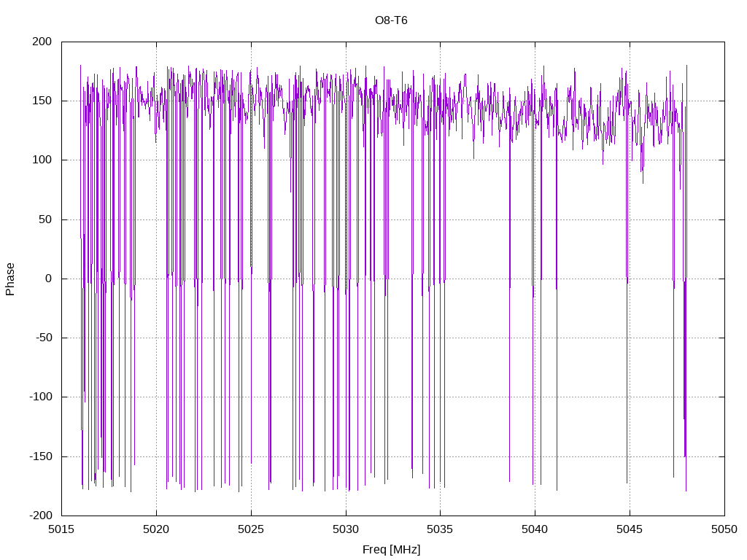Click the Y-axis tick value 50
The height and width of the screenshot is (560, 747).
point(45,219)
